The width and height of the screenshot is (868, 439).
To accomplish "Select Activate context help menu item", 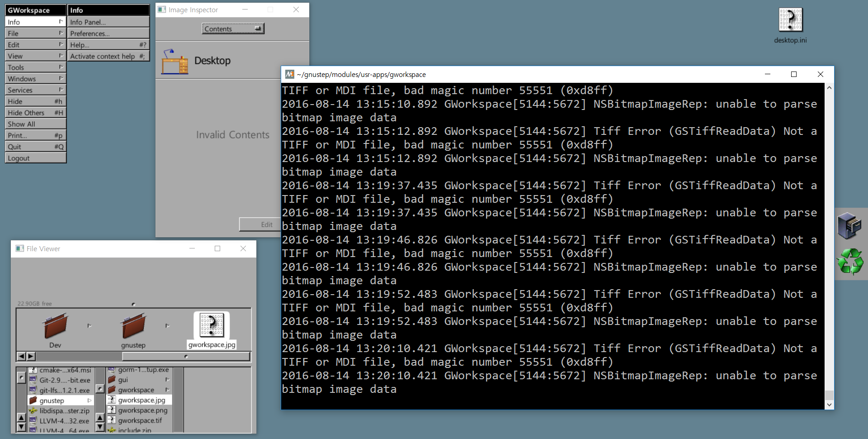I will 108,56.
